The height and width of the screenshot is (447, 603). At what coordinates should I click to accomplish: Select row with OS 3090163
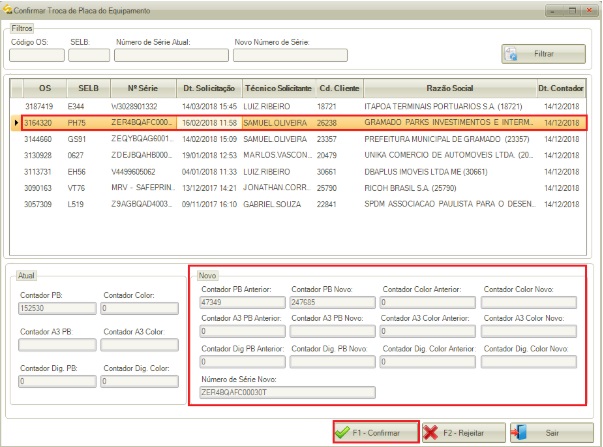point(297,188)
